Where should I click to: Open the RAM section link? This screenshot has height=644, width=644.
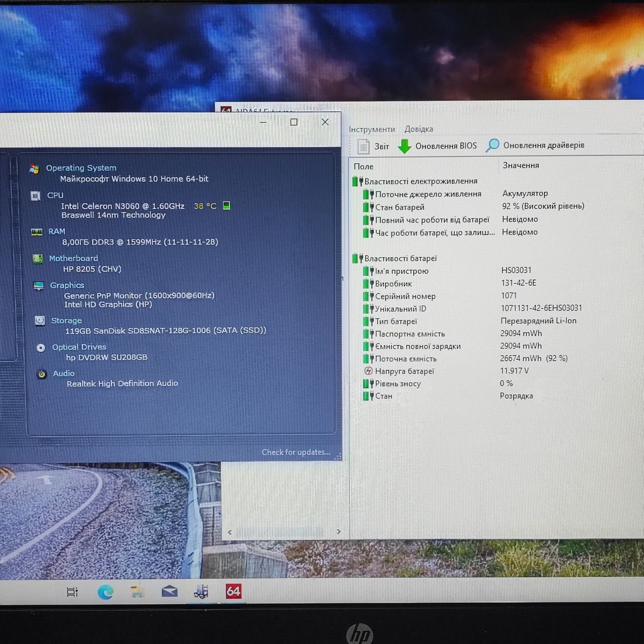(57, 231)
